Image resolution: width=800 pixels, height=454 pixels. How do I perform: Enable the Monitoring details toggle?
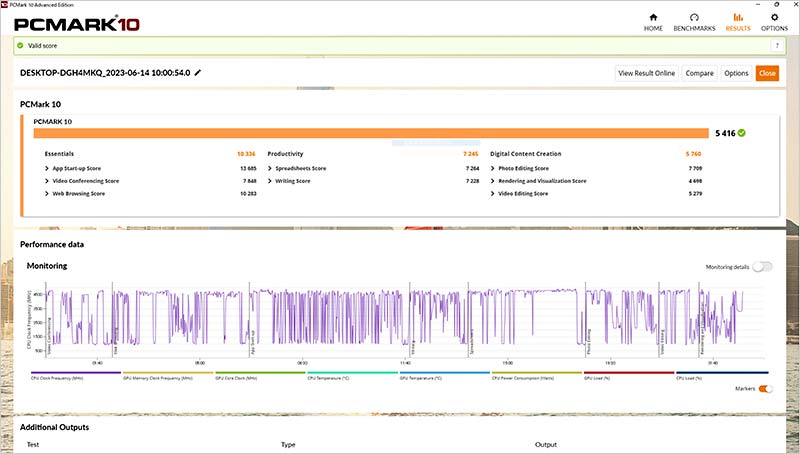[762, 267]
